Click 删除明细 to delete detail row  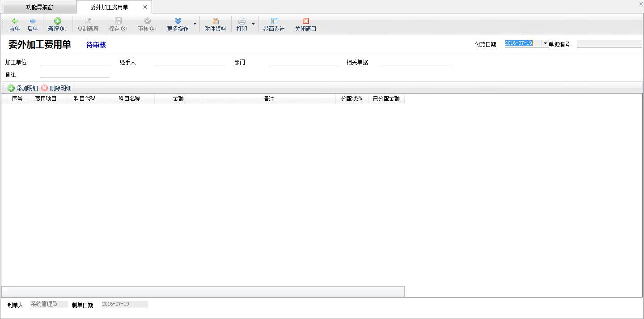pyautogui.click(x=56, y=88)
